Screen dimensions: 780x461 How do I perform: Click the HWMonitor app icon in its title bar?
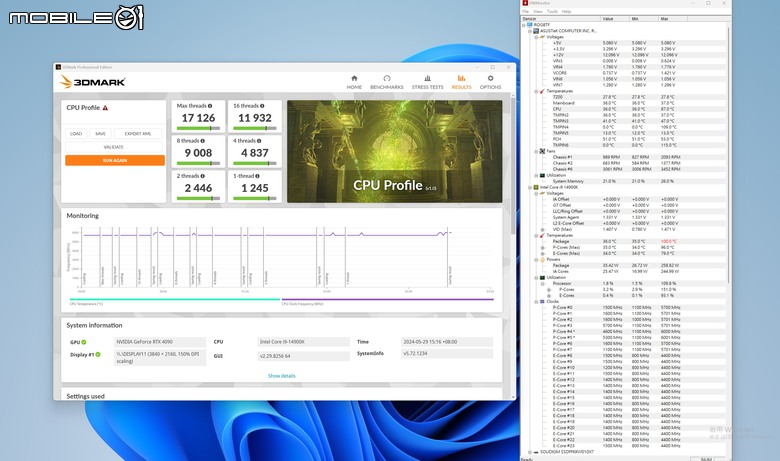click(525, 3)
